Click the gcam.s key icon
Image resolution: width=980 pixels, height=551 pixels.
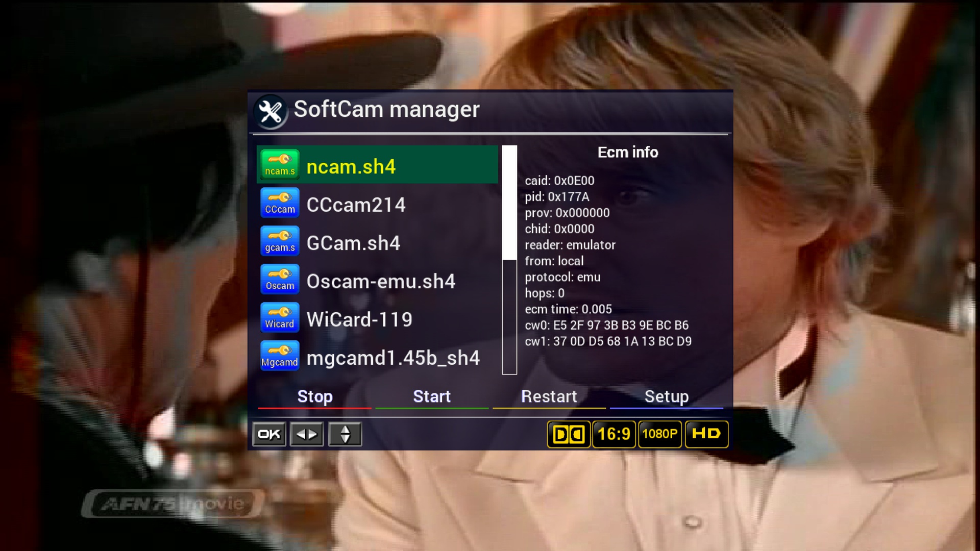tap(280, 241)
